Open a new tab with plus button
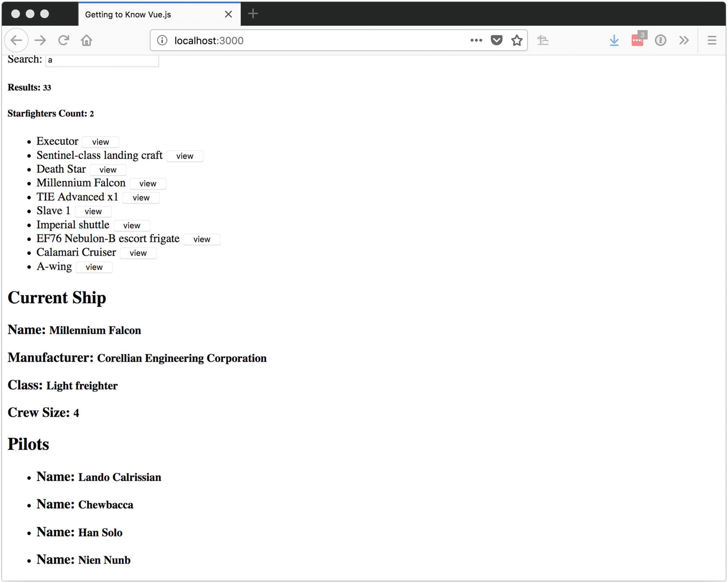This screenshot has height=583, width=728. click(x=253, y=14)
